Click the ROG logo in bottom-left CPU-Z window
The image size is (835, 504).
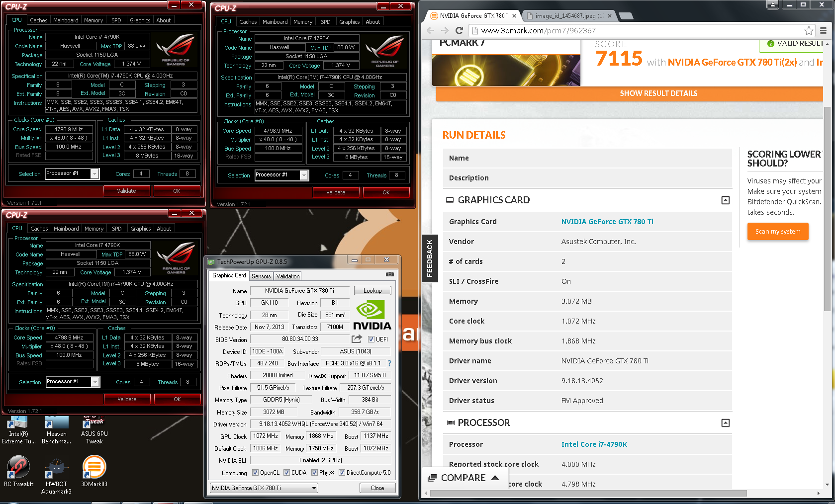pos(176,257)
